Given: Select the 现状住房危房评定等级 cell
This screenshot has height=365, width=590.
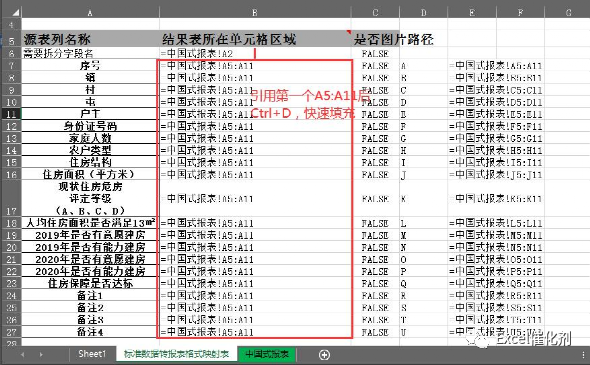Looking at the screenshot, I should tap(90, 198).
